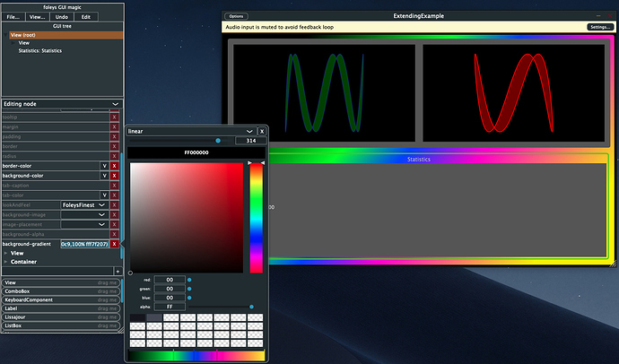
Task: Open the linear gradient type dropdown
Action: [x=188, y=131]
